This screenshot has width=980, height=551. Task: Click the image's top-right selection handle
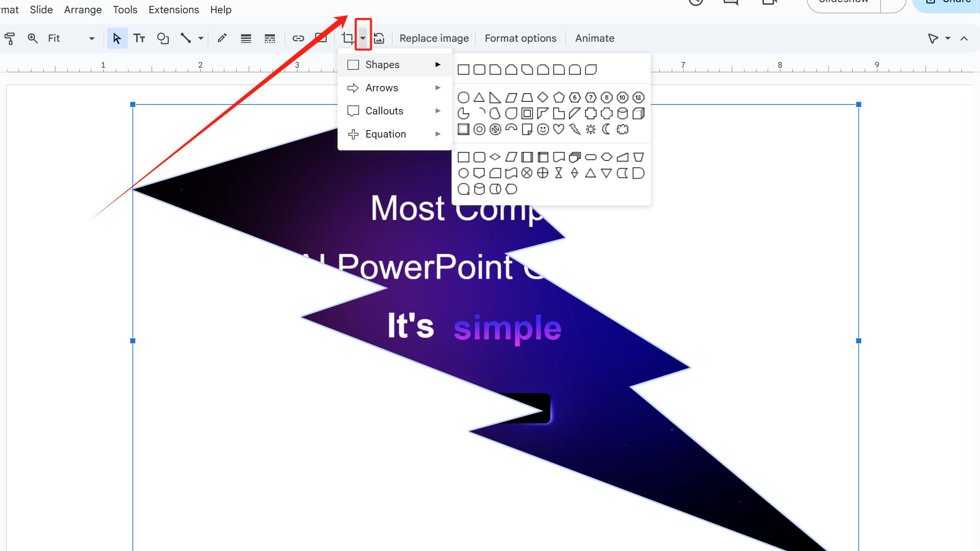pos(859,104)
